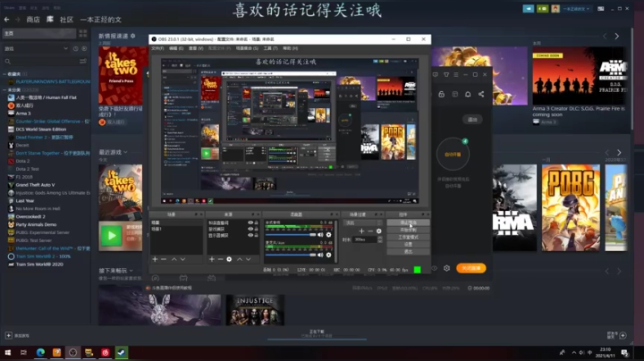The width and height of the screenshot is (644, 361).
Task: Expand the Play Next dropdown chevron
Action: point(131,271)
